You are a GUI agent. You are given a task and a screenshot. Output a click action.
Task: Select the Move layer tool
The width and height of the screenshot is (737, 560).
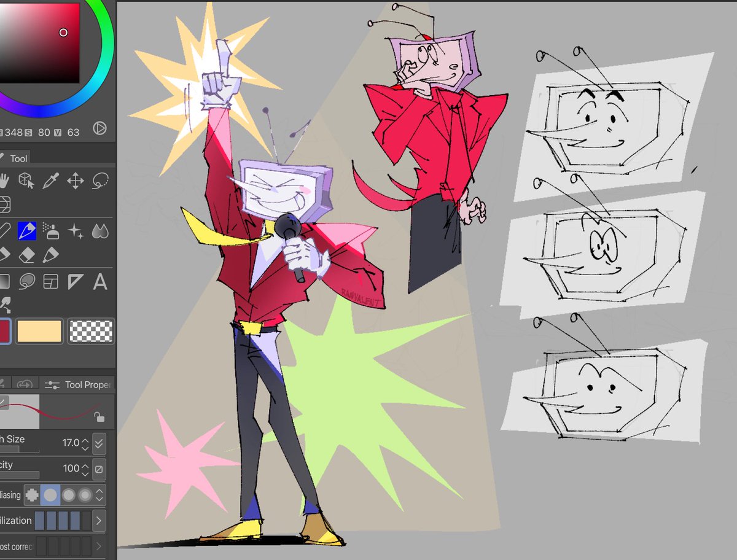pyautogui.click(x=75, y=181)
